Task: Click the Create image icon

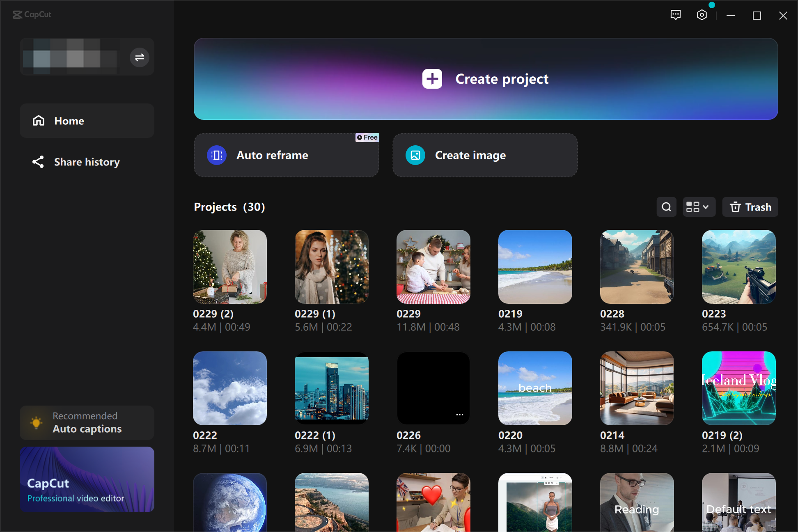Action: [415, 155]
